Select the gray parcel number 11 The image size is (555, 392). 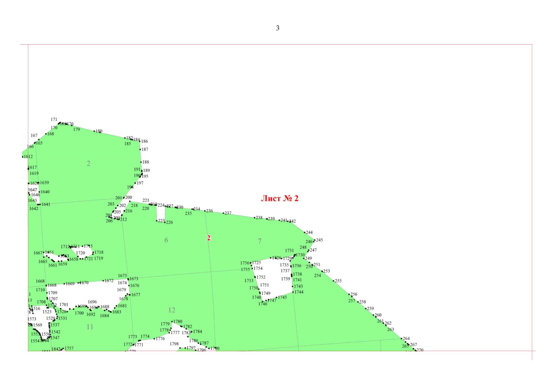coord(90,327)
